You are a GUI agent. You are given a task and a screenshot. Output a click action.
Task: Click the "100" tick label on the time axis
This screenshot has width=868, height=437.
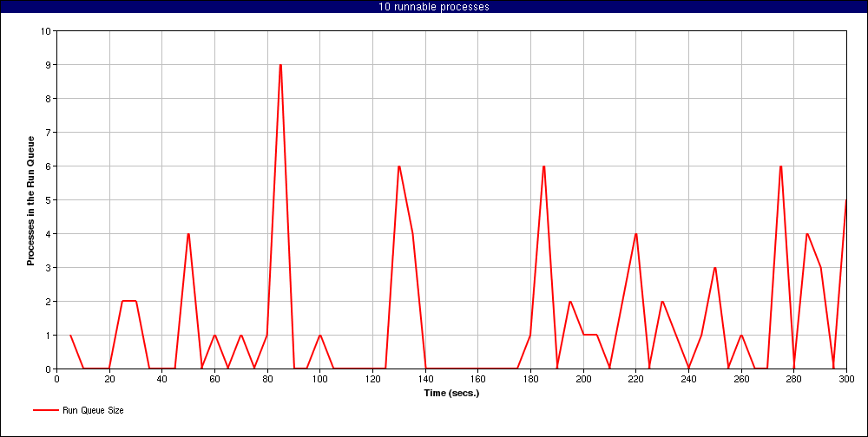click(x=320, y=379)
